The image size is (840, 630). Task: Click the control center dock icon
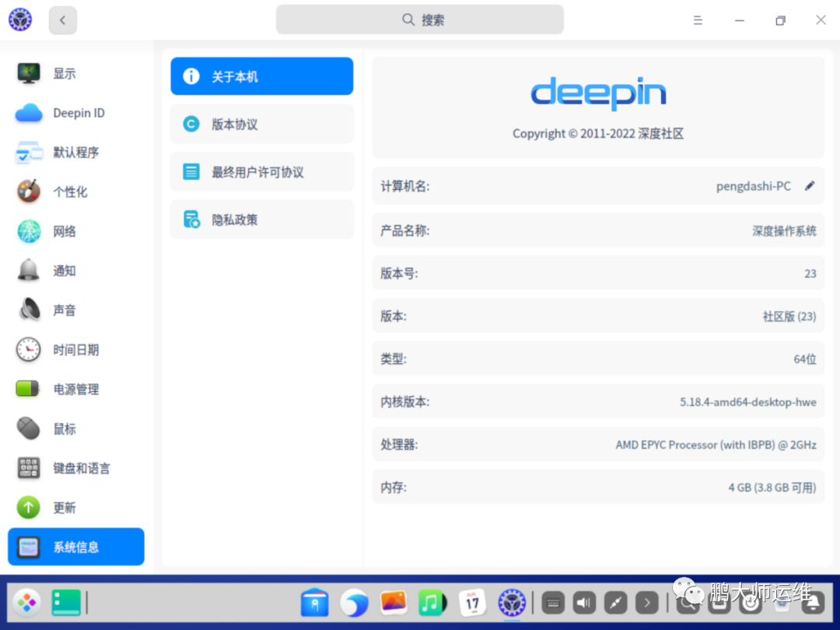pos(512,603)
